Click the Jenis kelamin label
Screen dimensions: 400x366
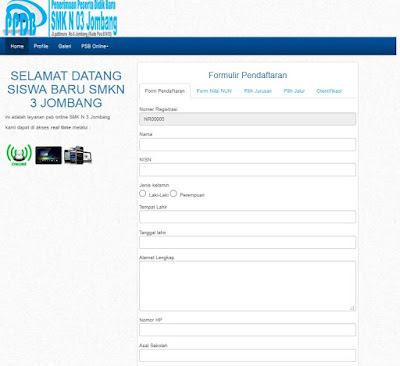point(154,185)
